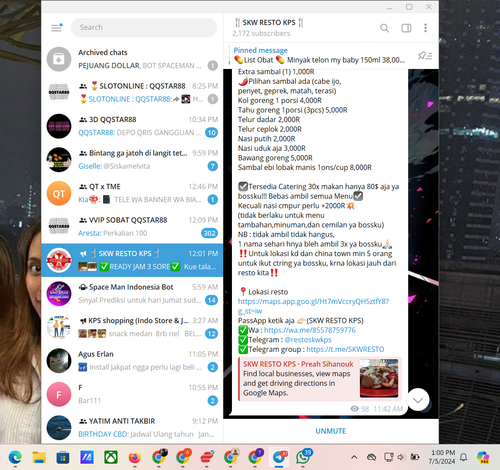Open the blue slash app on taskbar
Image resolution: width=500 pixels, height=470 pixels.
coord(87,457)
